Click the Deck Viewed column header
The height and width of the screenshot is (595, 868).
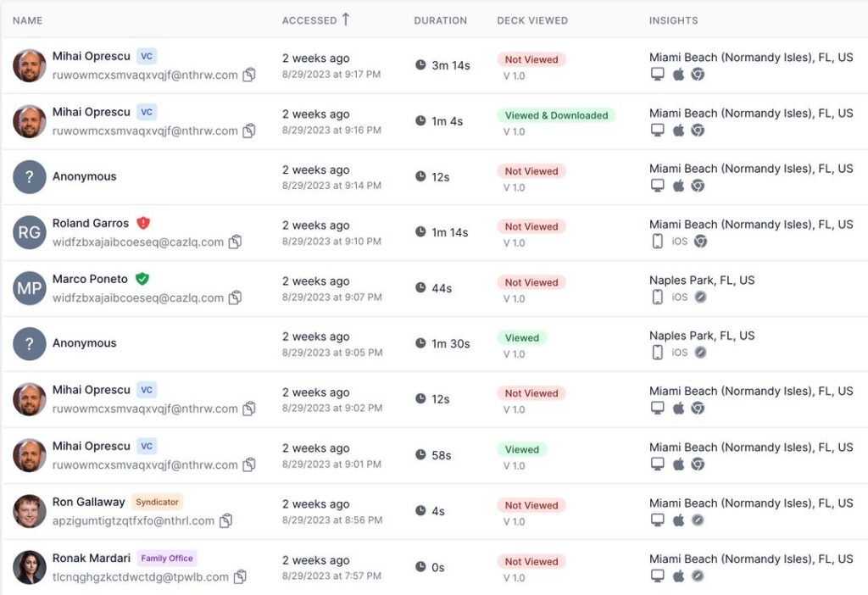pos(532,20)
